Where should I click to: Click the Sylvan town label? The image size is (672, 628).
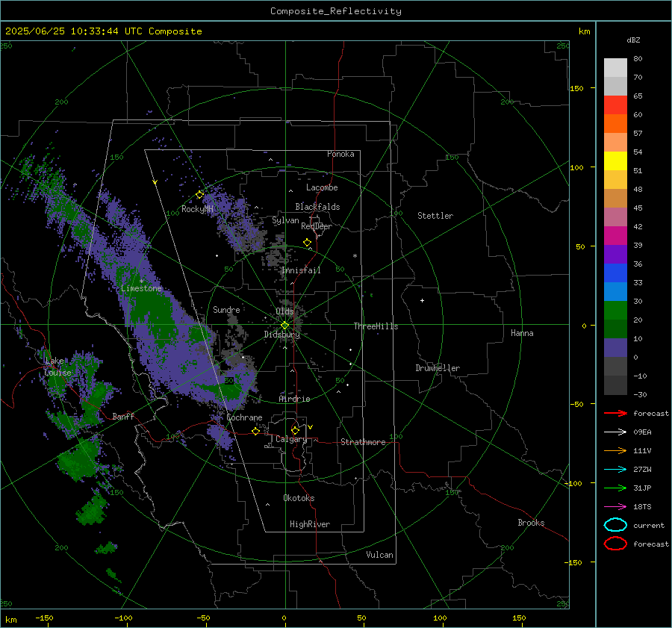coord(285,220)
